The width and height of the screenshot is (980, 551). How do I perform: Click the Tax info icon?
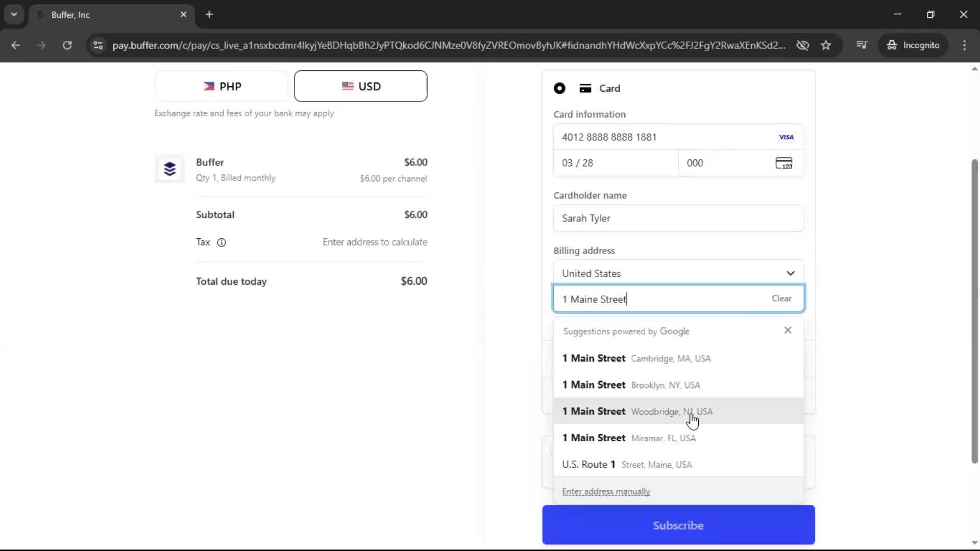click(x=222, y=242)
